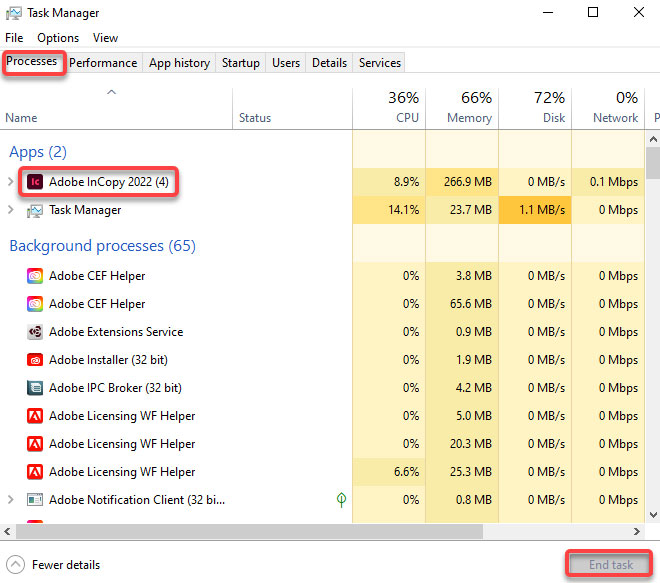Open the Options menu
Screen dimensions: 660x583
coord(58,38)
